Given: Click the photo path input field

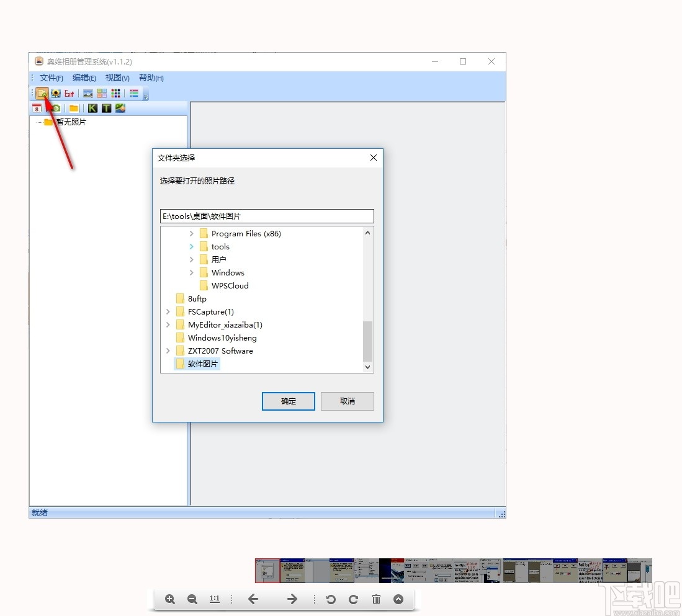Looking at the screenshot, I should [267, 216].
